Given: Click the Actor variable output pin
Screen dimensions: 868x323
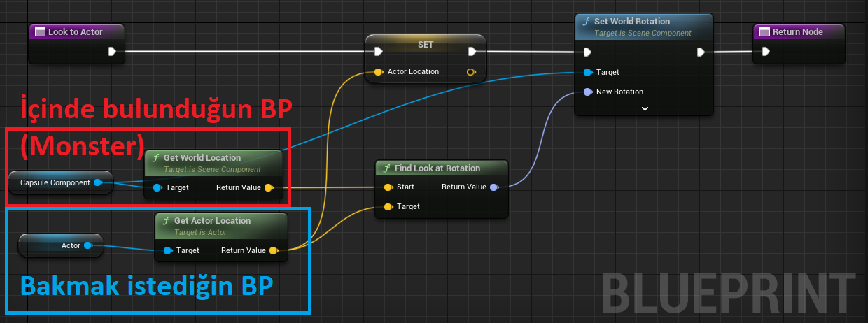Looking at the screenshot, I should pos(88,245).
